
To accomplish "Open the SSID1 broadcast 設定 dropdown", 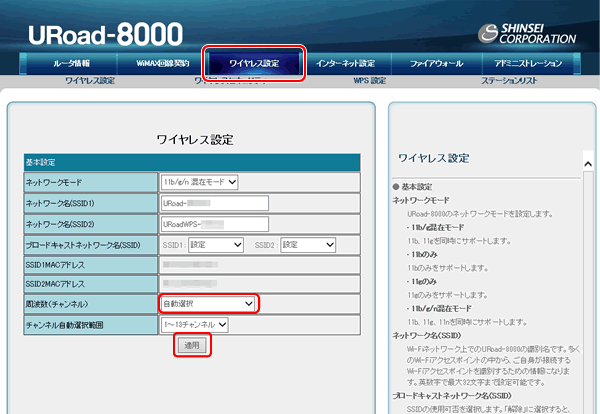I will 216,245.
